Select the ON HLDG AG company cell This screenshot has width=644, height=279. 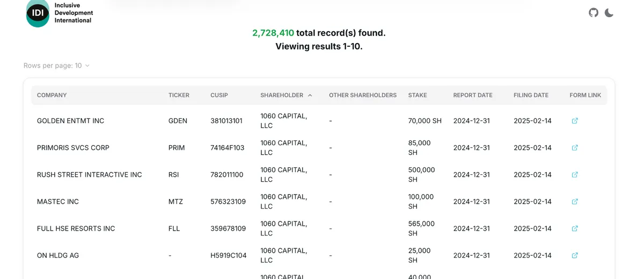[x=58, y=255]
